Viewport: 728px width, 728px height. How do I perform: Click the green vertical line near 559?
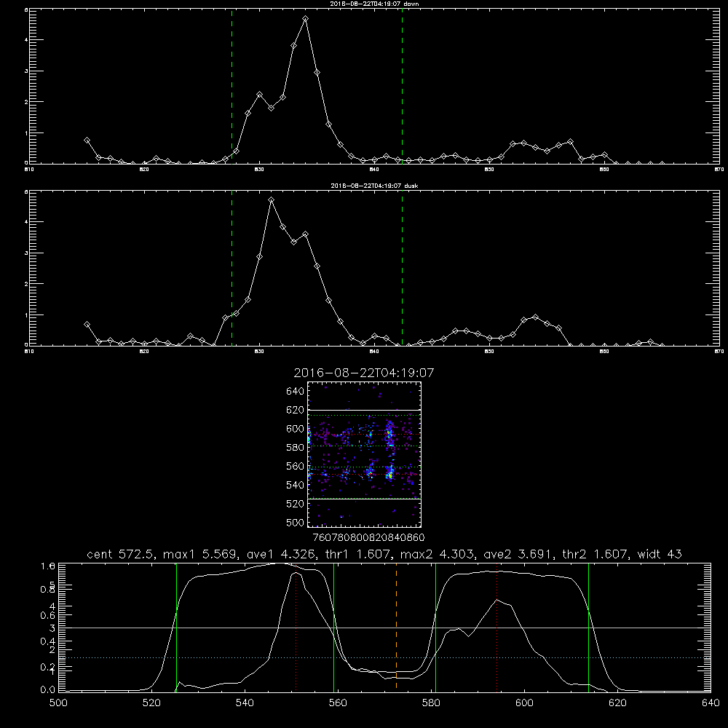tap(334, 628)
